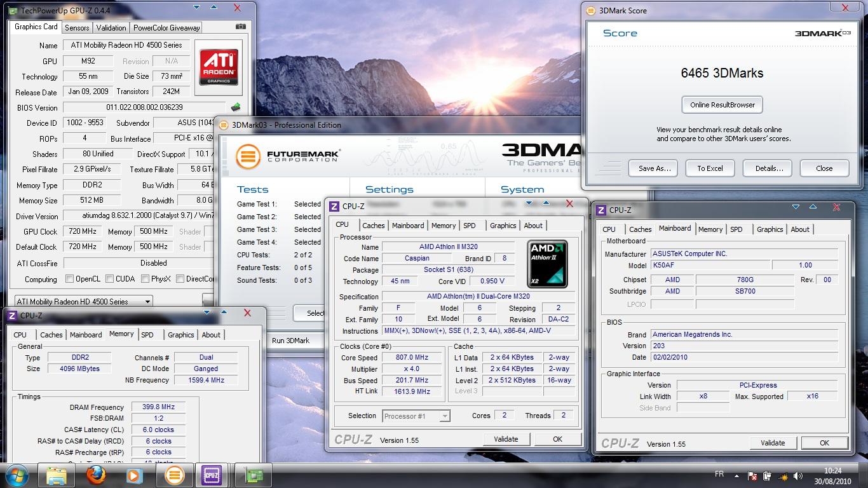868x488 pixels.
Task: Open the PowerColor Giveaway tab
Action: (x=166, y=28)
